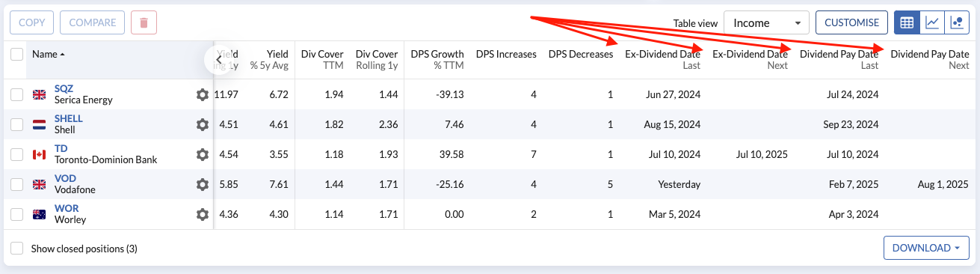Enable Show closed positions checkbox
This screenshot has height=274, width=980.
click(16, 248)
